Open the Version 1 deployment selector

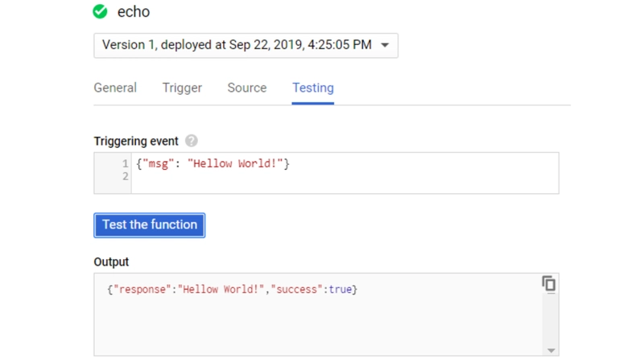[246, 45]
